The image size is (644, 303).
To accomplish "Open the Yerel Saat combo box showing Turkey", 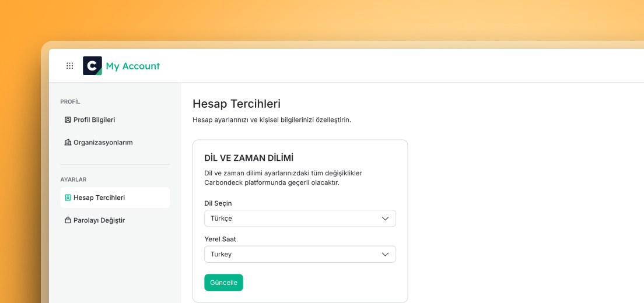I will pyautogui.click(x=300, y=254).
